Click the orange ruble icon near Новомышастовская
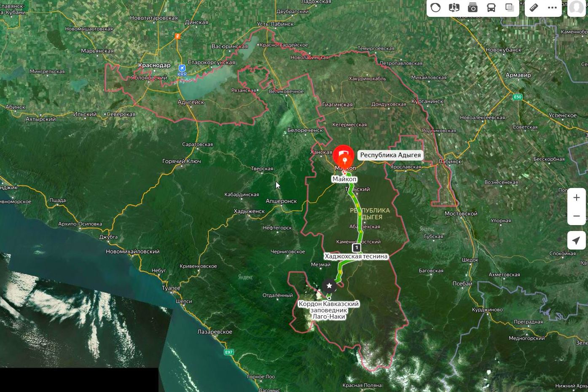The width and height of the screenshot is (588, 392). click(178, 37)
